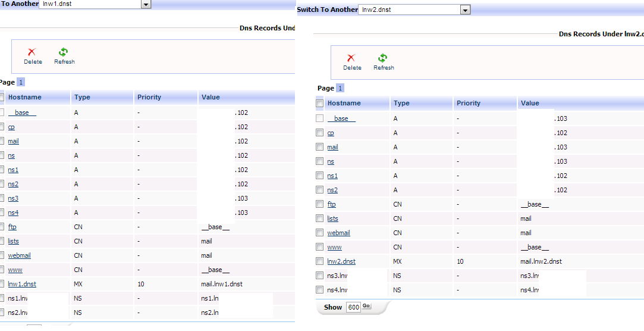644x331 pixels.
Task: Tick the checkbox for lnw2.dnst MX record
Action: pos(320,261)
